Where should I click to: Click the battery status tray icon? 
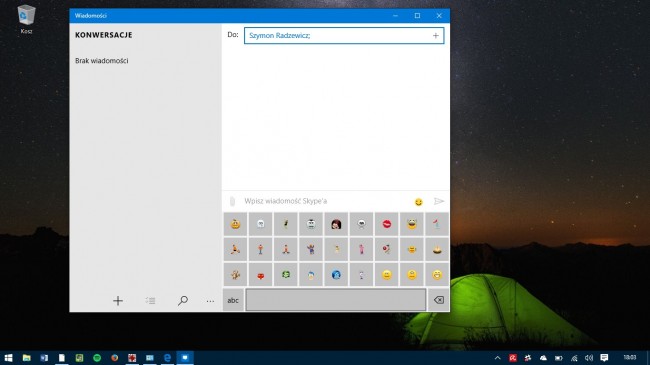(x=559, y=358)
